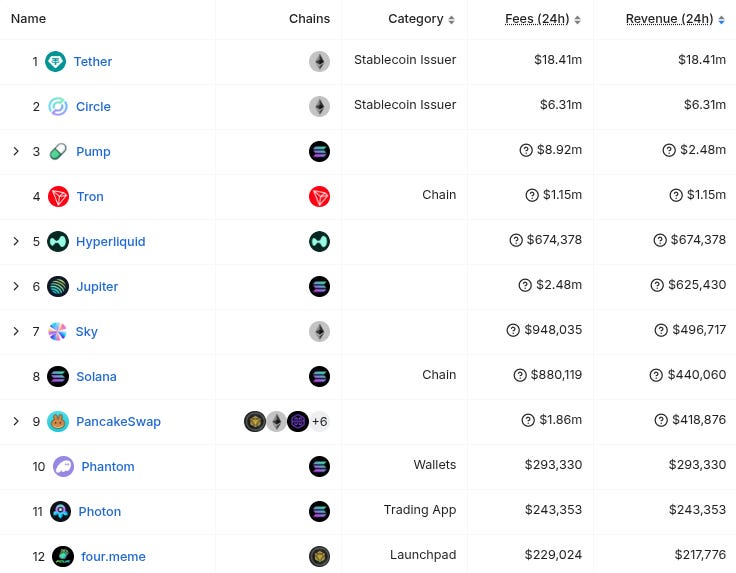Click the Jupiter logo icon
This screenshot has width=736, height=573.
(58, 287)
